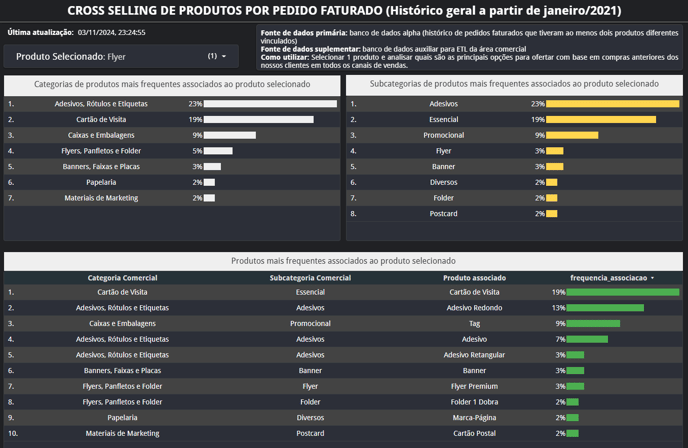The image size is (688, 448).
Task: Click the Adesivo Redondo product cell
Action: [474, 308]
